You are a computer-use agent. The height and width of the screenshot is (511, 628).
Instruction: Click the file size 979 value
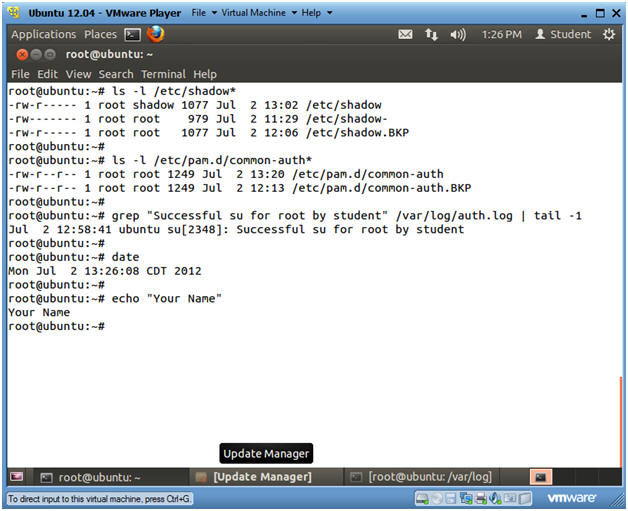tap(198, 119)
